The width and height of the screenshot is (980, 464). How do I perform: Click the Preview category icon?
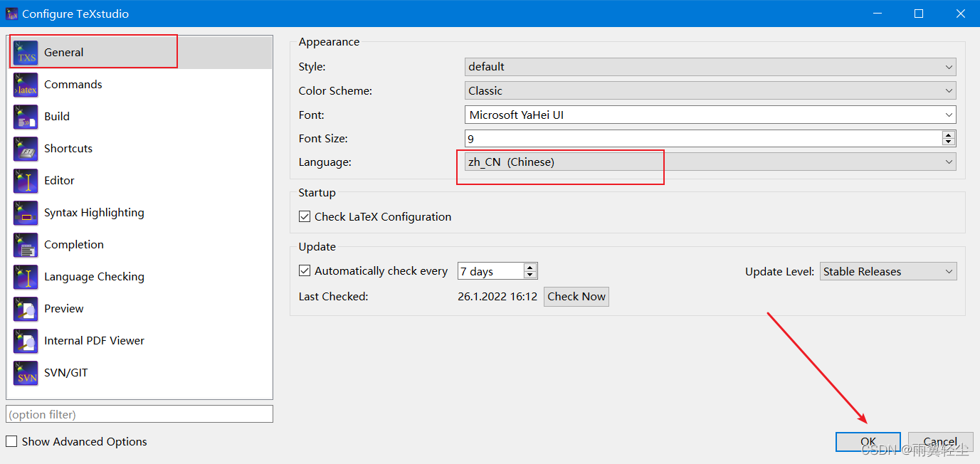(26, 309)
